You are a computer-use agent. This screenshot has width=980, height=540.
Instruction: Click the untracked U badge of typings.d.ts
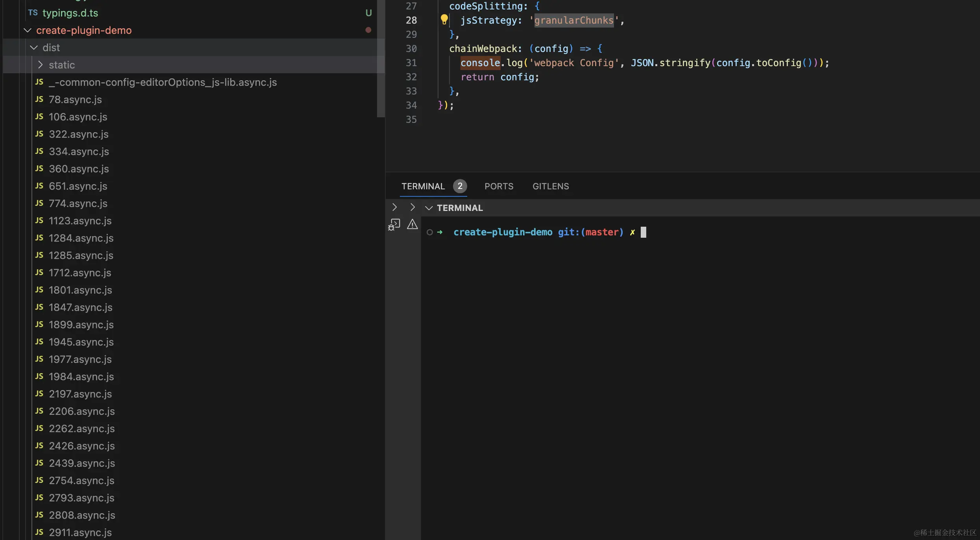tap(368, 13)
